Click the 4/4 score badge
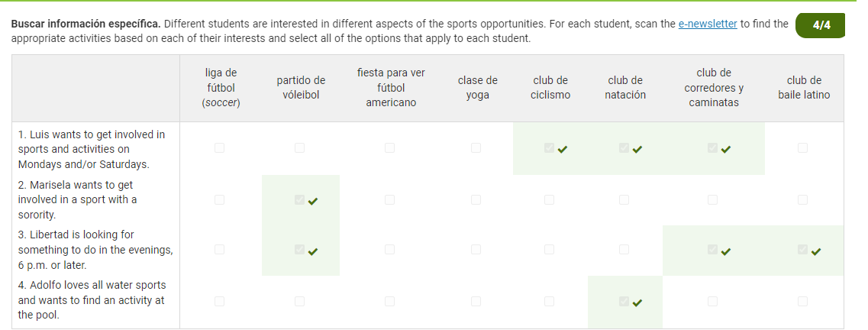This screenshot has height=330, width=868. tap(821, 25)
